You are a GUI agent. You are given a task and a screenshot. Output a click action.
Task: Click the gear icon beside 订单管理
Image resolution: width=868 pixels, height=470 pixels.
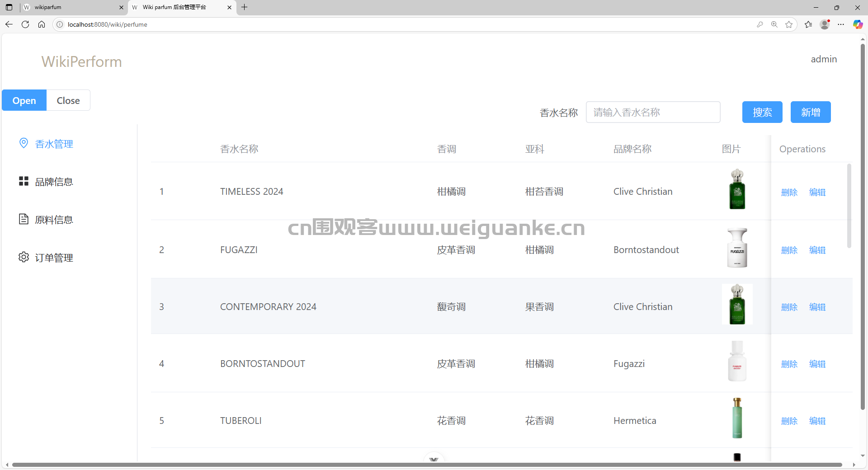[x=24, y=257]
